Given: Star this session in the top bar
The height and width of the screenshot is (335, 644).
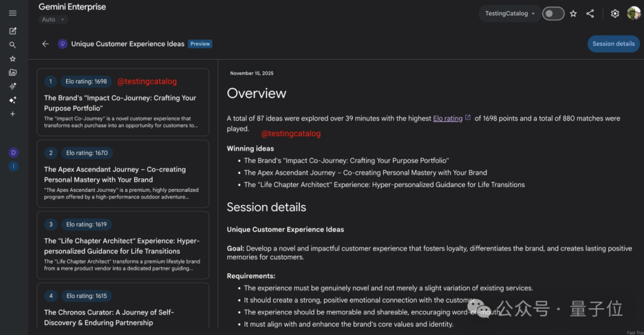Looking at the screenshot, I should (573, 14).
